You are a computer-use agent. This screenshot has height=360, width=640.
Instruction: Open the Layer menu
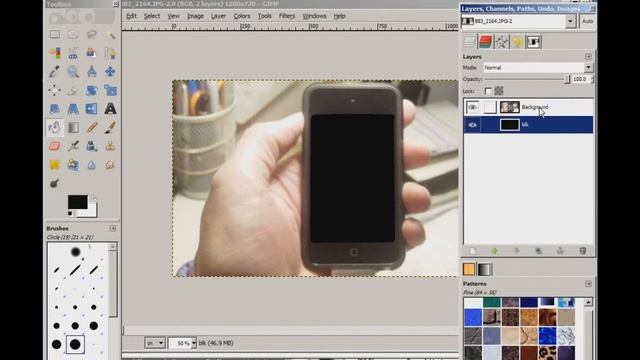218,16
